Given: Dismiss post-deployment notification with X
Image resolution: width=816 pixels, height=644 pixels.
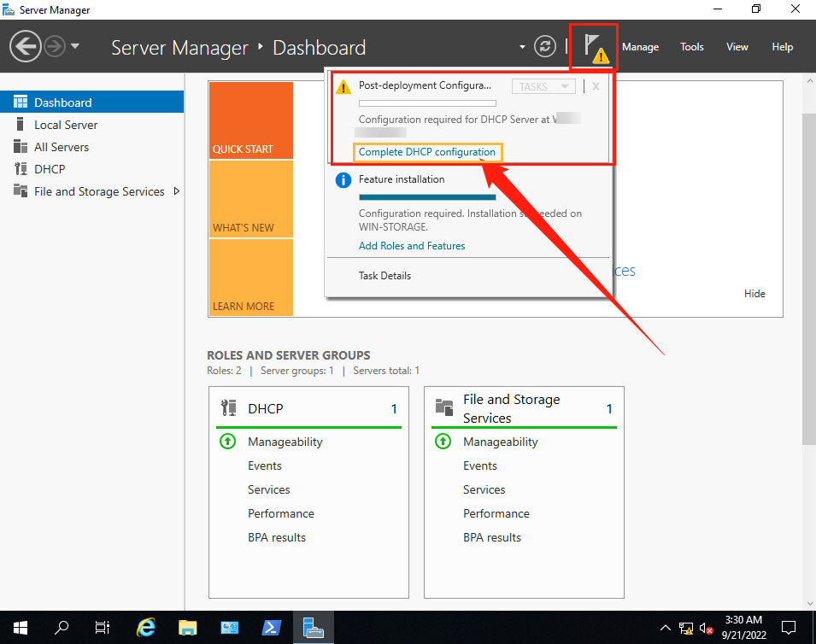Looking at the screenshot, I should coord(596,86).
